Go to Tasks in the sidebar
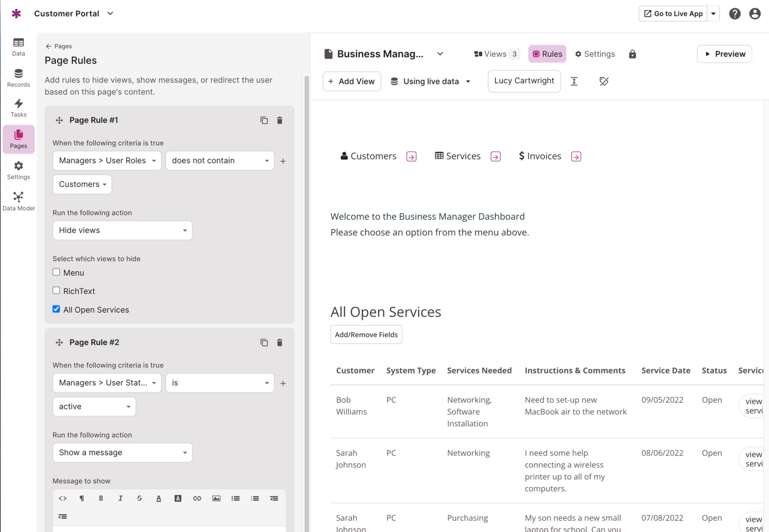The height and width of the screenshot is (532, 769). [18, 108]
